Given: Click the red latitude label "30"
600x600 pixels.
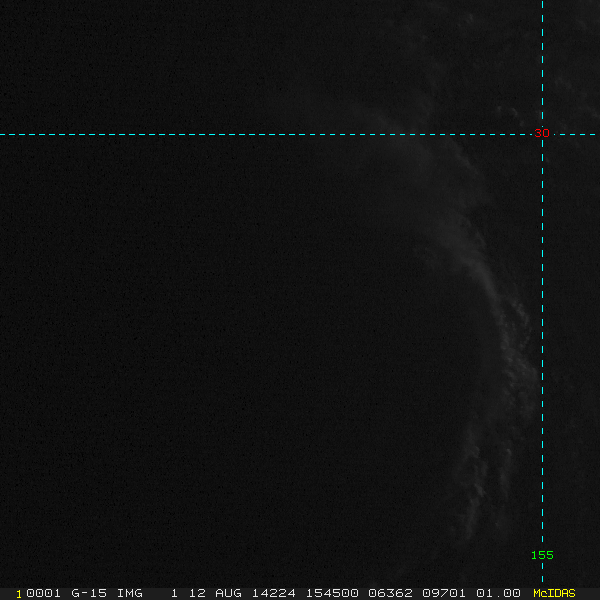Looking at the screenshot, I should [x=542, y=133].
